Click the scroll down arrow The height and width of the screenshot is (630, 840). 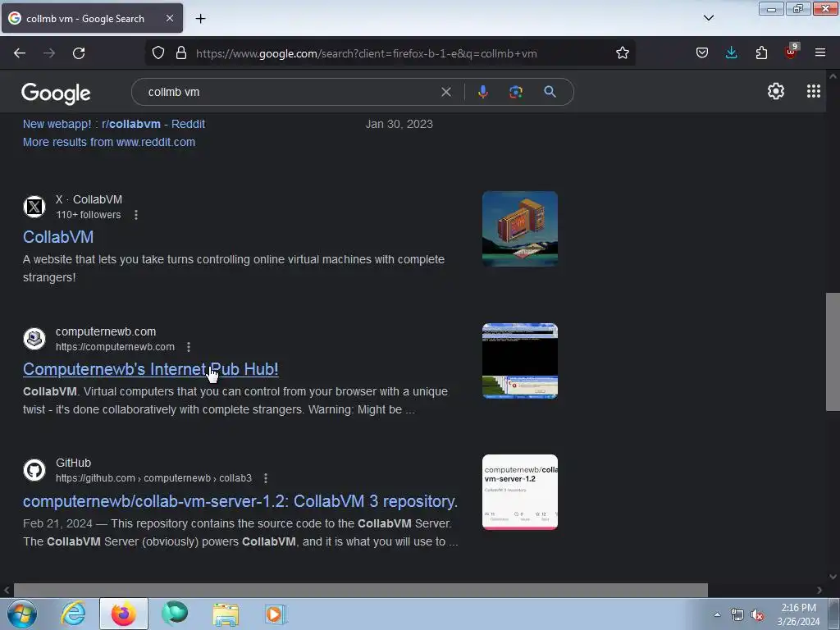click(x=833, y=577)
